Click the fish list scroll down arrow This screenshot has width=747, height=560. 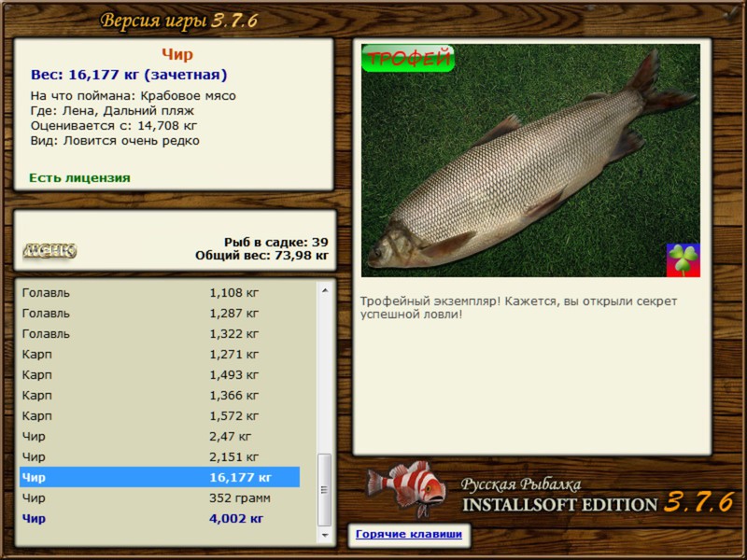click(325, 535)
